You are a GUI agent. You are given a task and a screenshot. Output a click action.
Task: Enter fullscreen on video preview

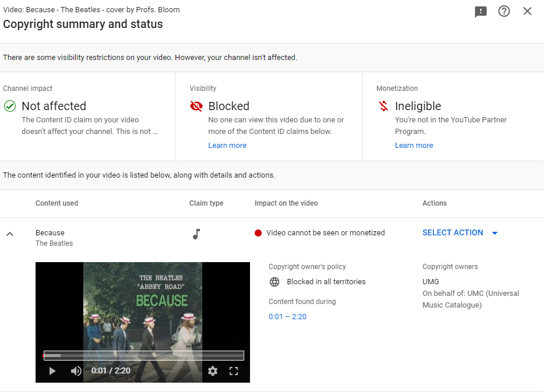pyautogui.click(x=234, y=371)
